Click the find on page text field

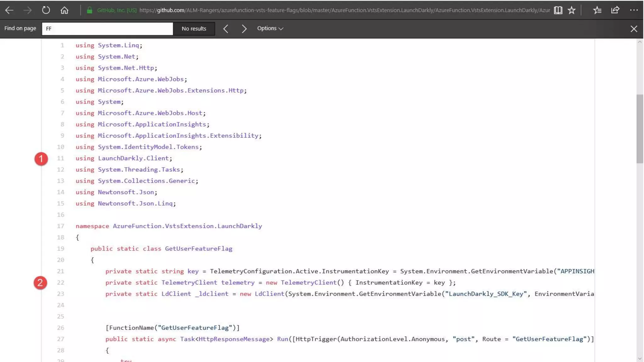[107, 29]
